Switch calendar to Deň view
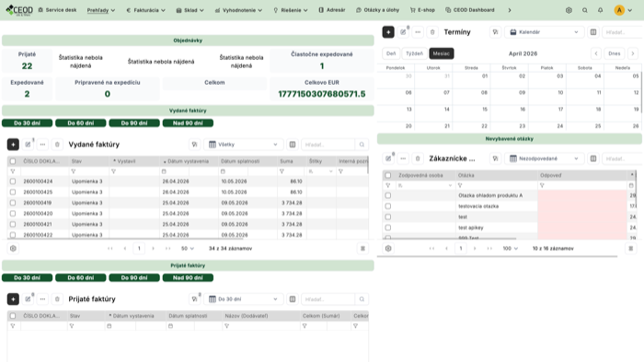The width and height of the screenshot is (644, 362). tap(391, 53)
